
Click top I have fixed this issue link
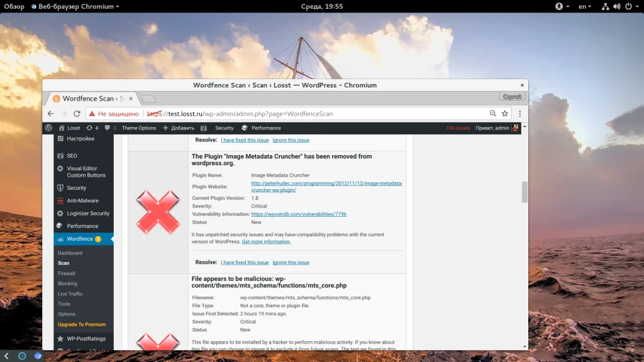(x=245, y=140)
